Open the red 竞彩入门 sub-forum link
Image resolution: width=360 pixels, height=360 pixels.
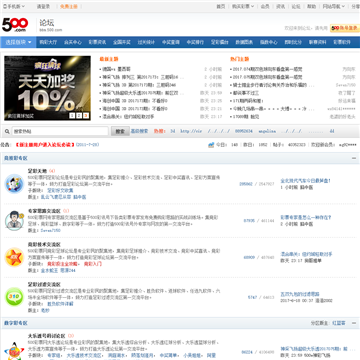93,264
